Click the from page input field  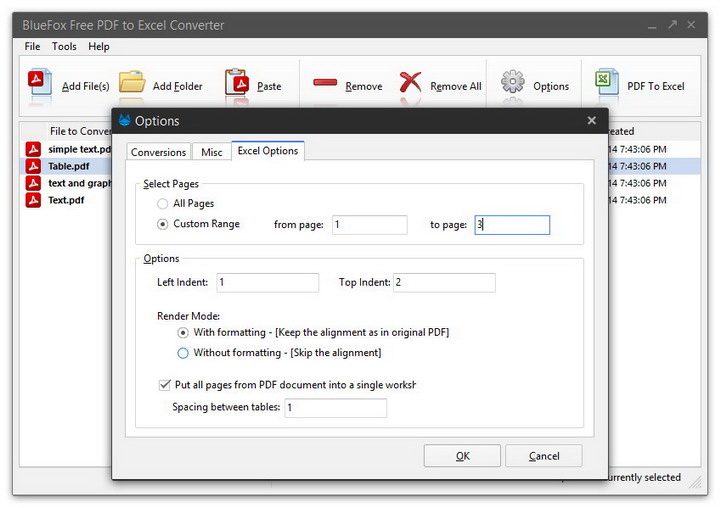(x=370, y=225)
